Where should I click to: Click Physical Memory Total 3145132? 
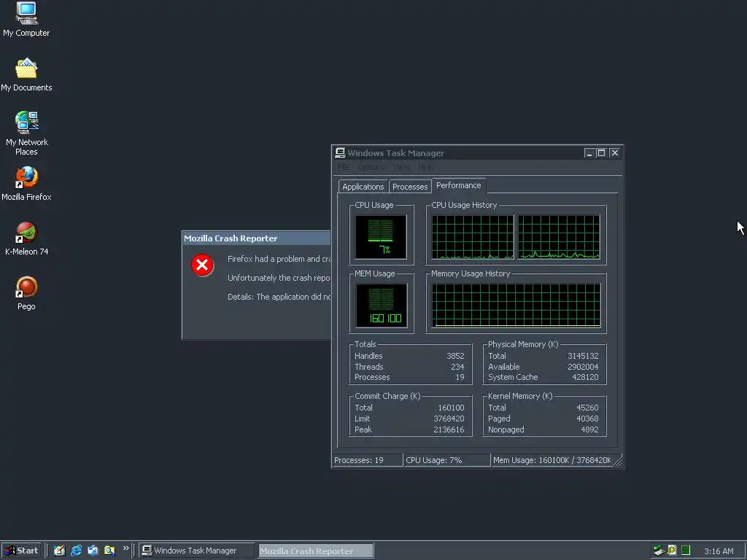(583, 356)
